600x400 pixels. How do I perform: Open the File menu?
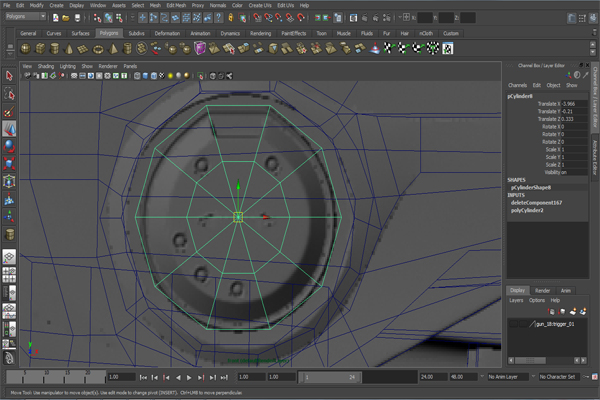pyautogui.click(x=7, y=5)
